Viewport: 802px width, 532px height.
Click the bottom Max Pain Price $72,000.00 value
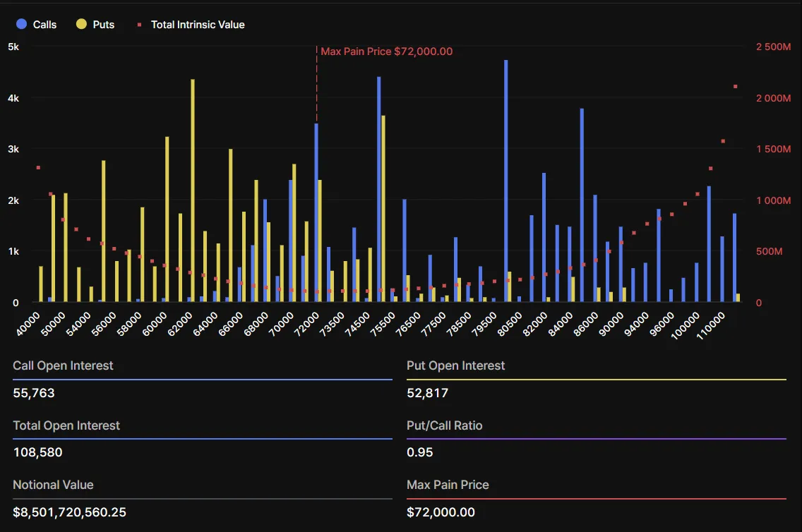(x=441, y=512)
